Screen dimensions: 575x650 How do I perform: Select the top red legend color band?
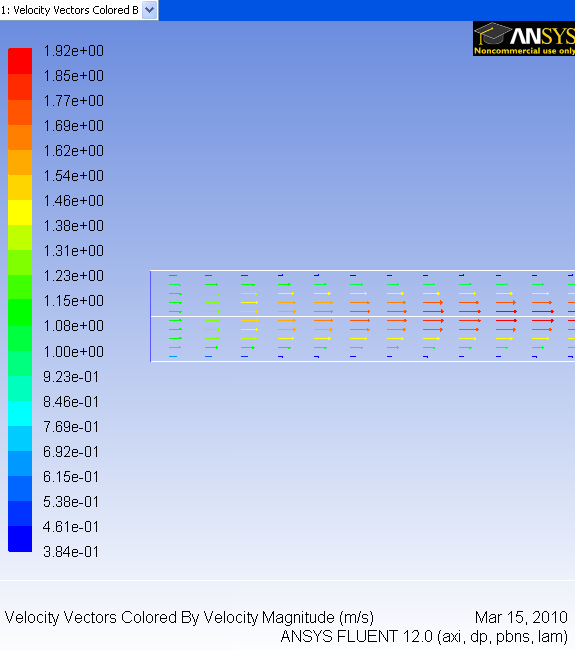(x=20, y=61)
